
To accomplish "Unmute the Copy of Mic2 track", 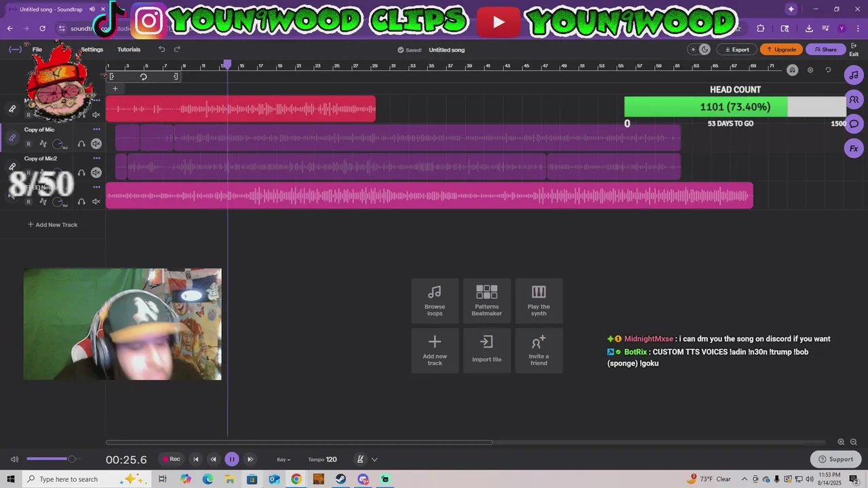I will click(x=96, y=173).
